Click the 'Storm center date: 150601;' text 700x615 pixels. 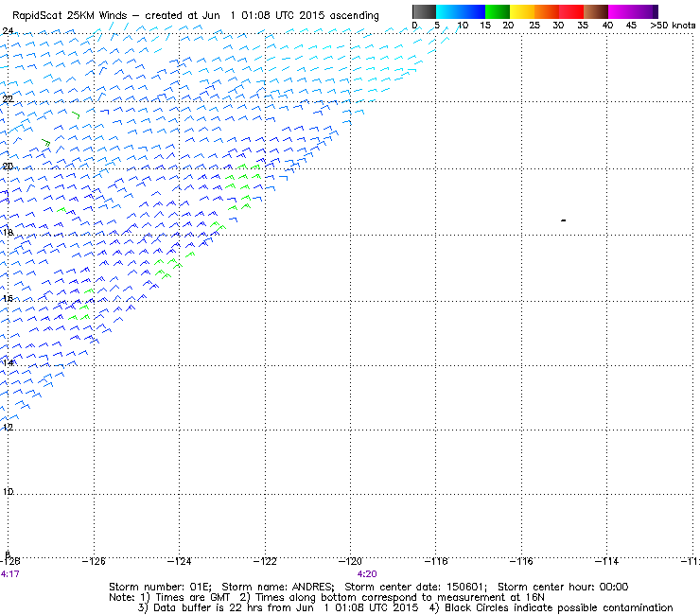point(416,587)
